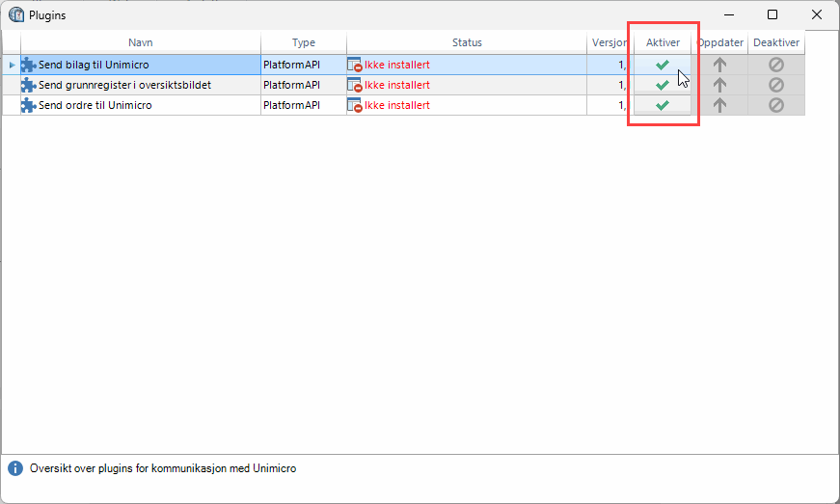
Task: Update the Send ordre til Unimicro plugin
Action: [719, 105]
